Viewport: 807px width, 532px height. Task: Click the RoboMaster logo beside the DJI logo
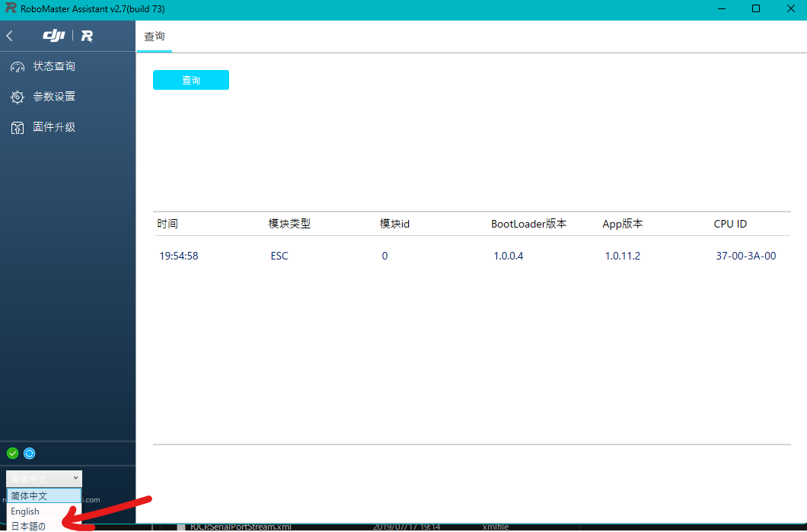[87, 35]
